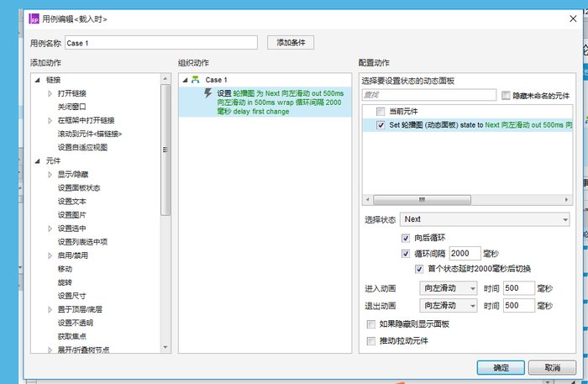Click right arrow of panel list scrollbar
588x384 pixels.
click(x=567, y=199)
